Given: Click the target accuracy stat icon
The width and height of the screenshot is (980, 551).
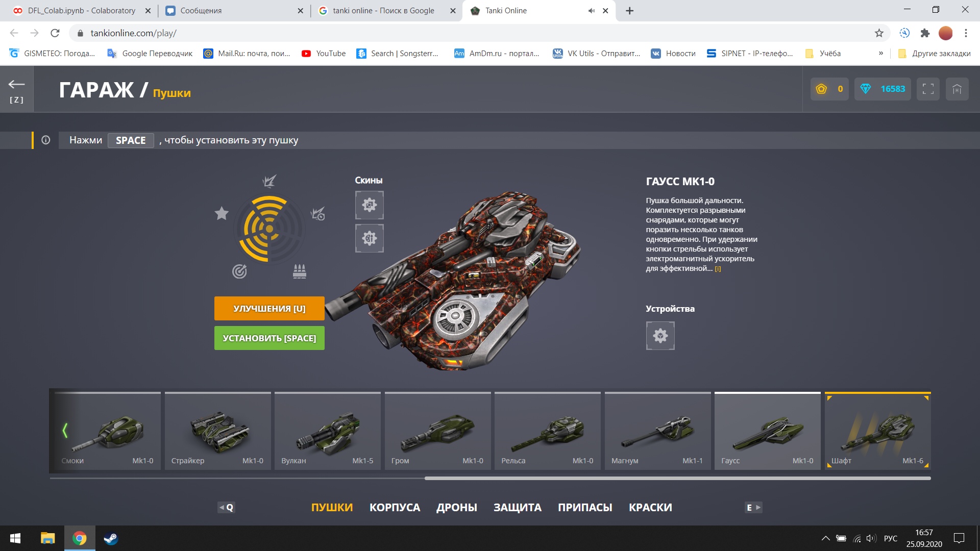Looking at the screenshot, I should [239, 271].
